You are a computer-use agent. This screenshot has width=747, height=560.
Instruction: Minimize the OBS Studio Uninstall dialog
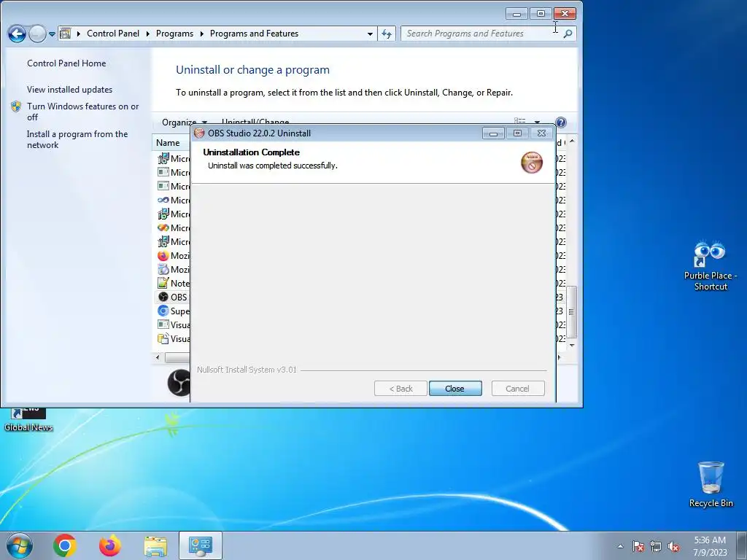pos(493,134)
